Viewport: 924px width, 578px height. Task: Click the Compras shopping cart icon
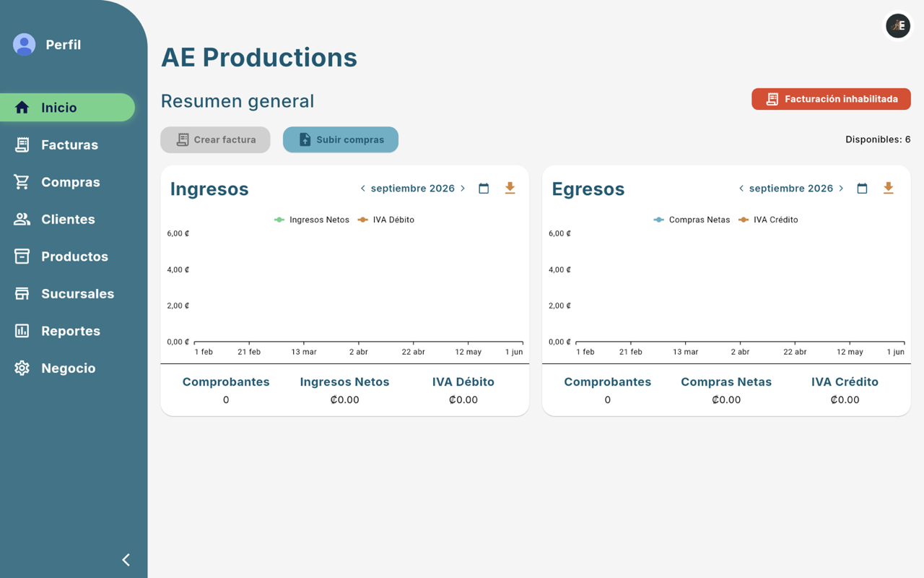tap(22, 182)
